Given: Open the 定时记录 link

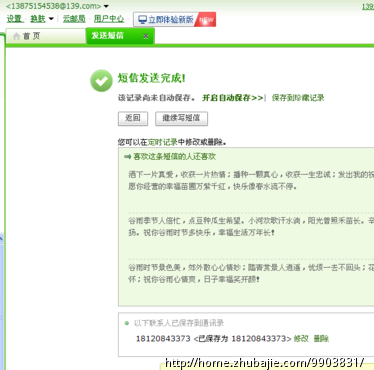Looking at the screenshot, I should [163, 142].
